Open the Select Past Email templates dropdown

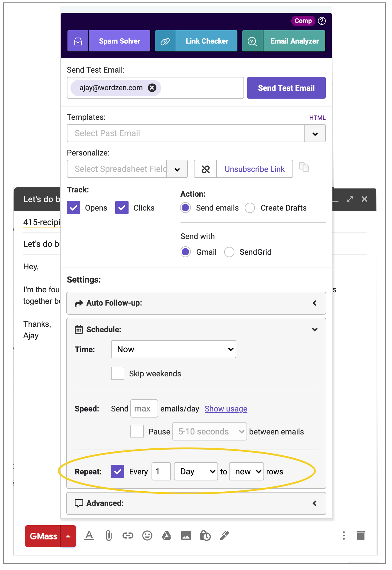pos(196,133)
